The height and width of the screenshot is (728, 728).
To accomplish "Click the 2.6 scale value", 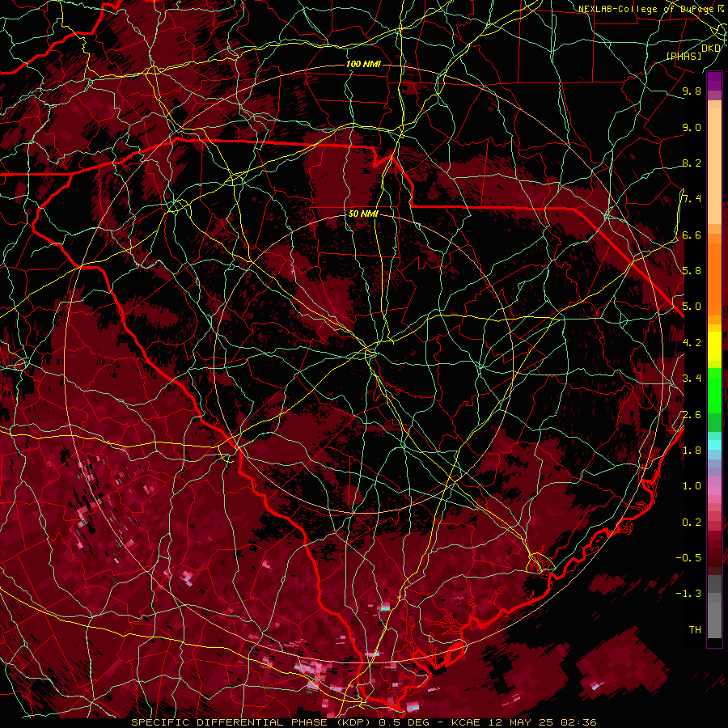I will (692, 415).
